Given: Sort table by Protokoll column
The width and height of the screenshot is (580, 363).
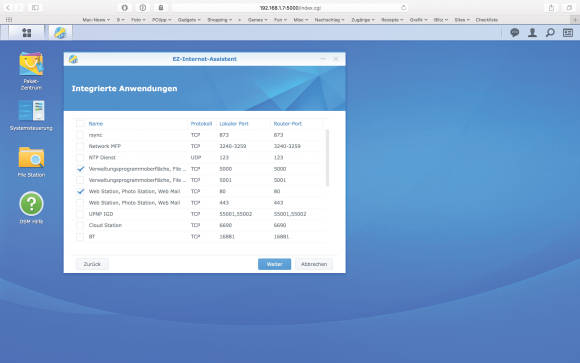Looking at the screenshot, I should (x=201, y=124).
